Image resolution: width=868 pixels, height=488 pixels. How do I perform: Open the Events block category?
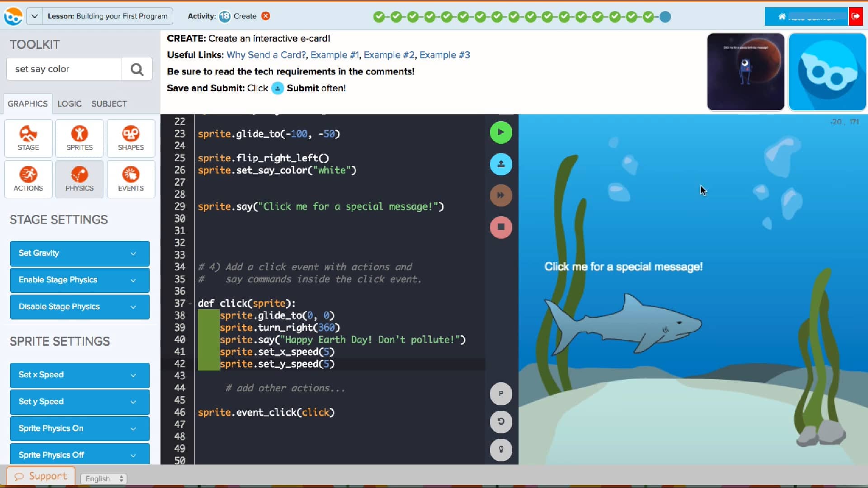tap(131, 179)
